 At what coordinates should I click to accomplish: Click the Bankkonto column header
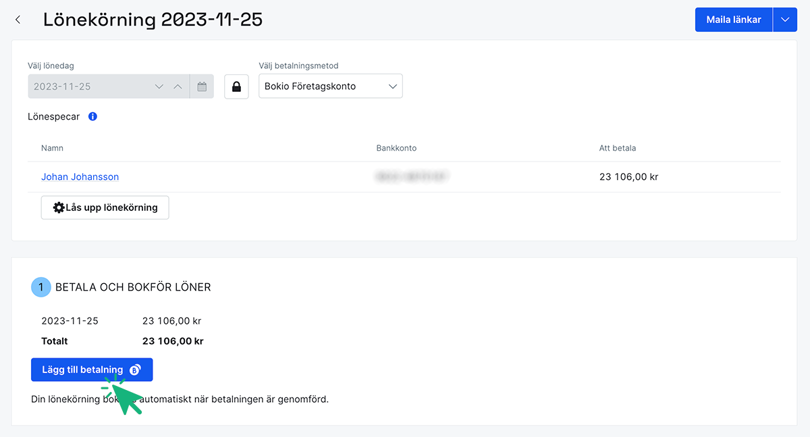tap(396, 148)
